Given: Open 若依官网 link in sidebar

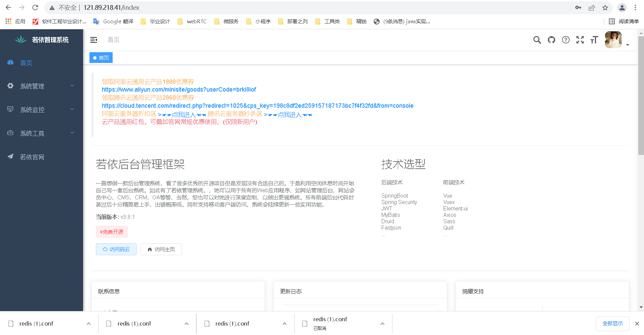Looking at the screenshot, I should pyautogui.click(x=41, y=157).
